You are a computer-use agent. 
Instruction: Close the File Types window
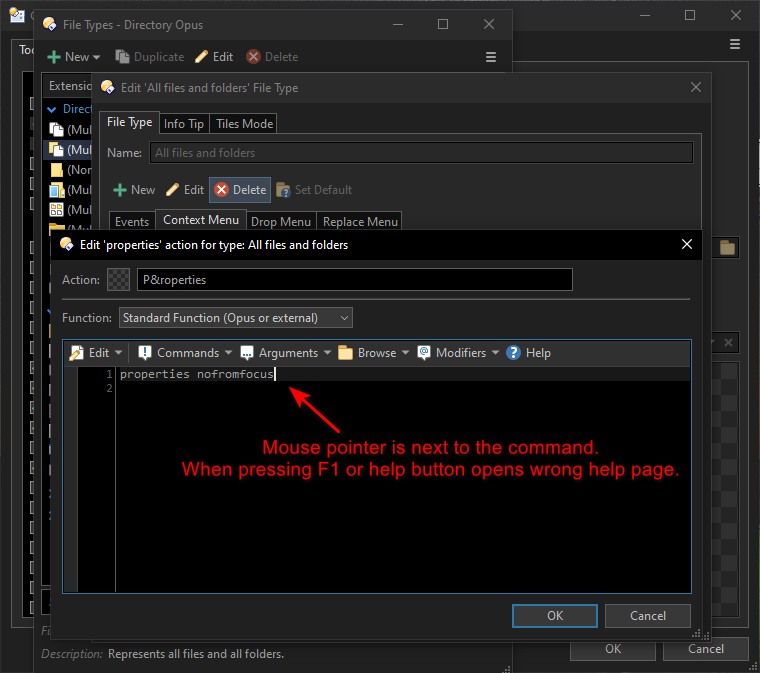point(489,24)
